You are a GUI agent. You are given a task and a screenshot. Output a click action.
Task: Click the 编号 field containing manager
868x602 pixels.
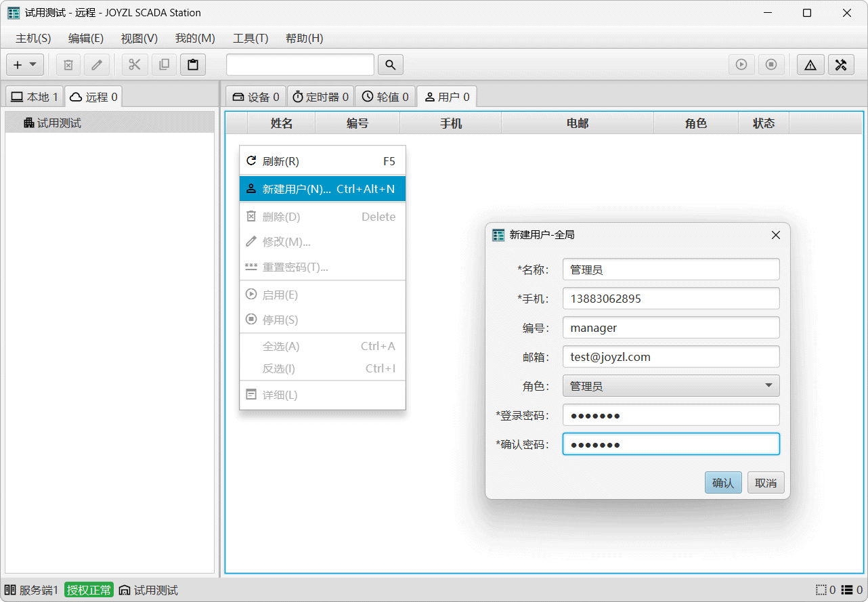[x=671, y=328]
